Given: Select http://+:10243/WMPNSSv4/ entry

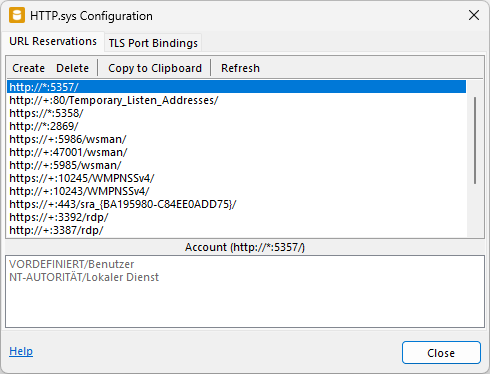Looking at the screenshot, I should click(236, 191).
